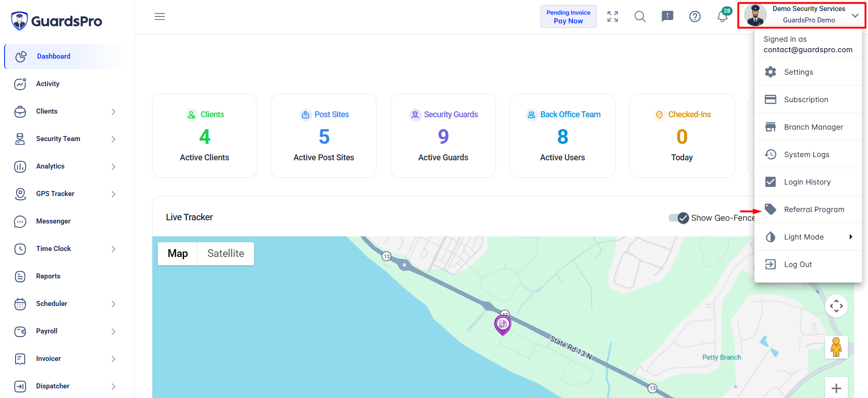Viewport: 868px width, 398px height.
Task: Choose Log Out in the account menu
Action: coord(808,264)
